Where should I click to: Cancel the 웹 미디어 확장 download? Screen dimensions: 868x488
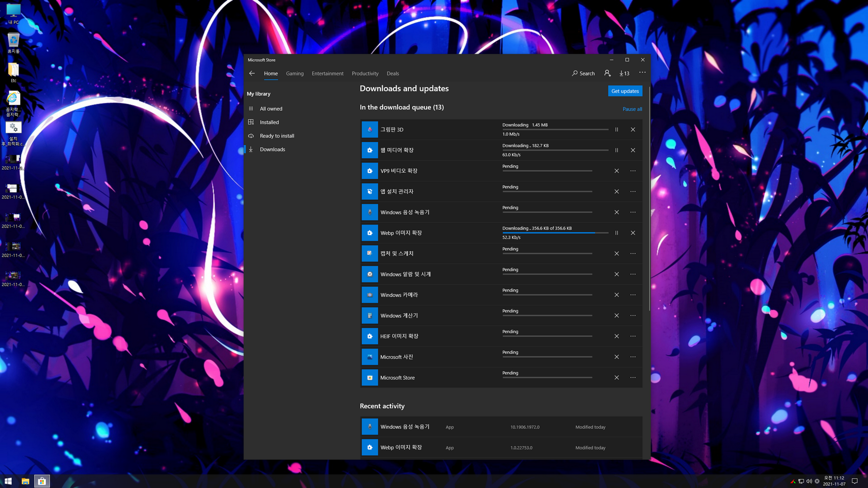[x=633, y=150]
